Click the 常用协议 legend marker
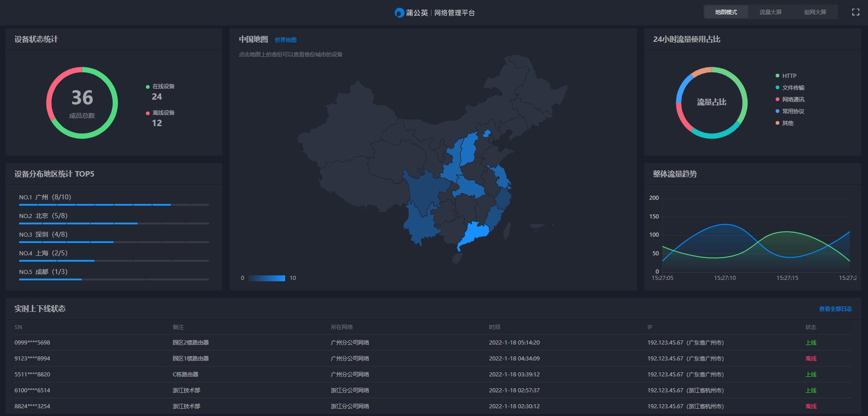868x416 pixels. (x=778, y=111)
